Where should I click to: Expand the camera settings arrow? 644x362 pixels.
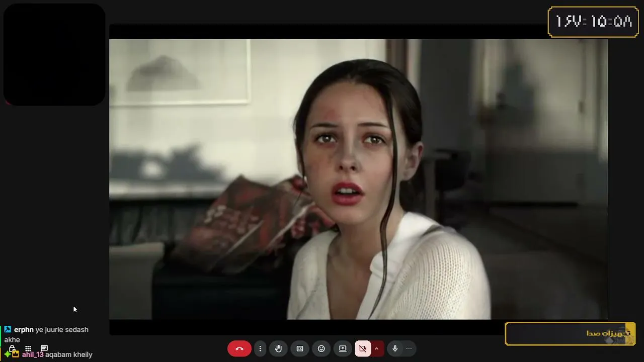click(x=376, y=348)
